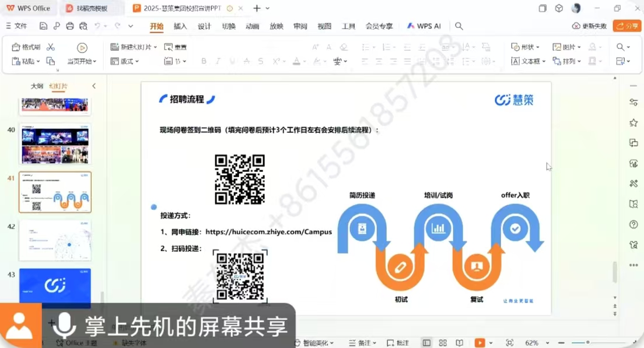The image size is (644, 348).
Task: Click the cut scissors icon
Action: [x=51, y=47]
